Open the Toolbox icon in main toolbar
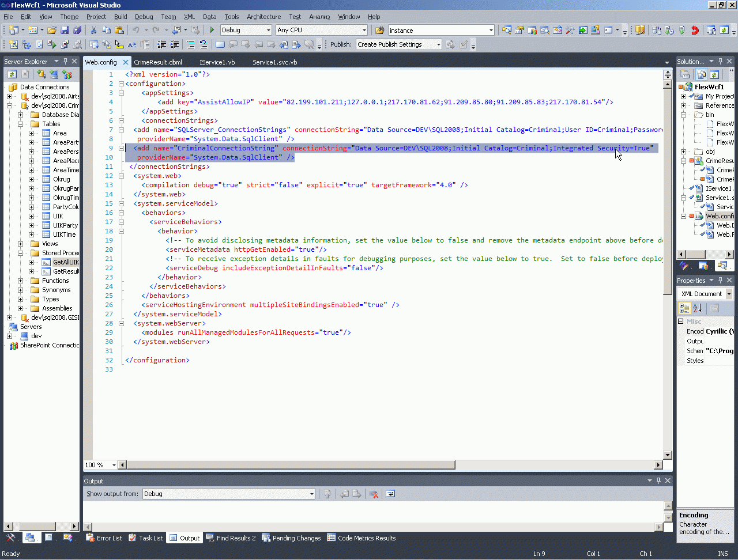738x560 pixels. (570, 30)
